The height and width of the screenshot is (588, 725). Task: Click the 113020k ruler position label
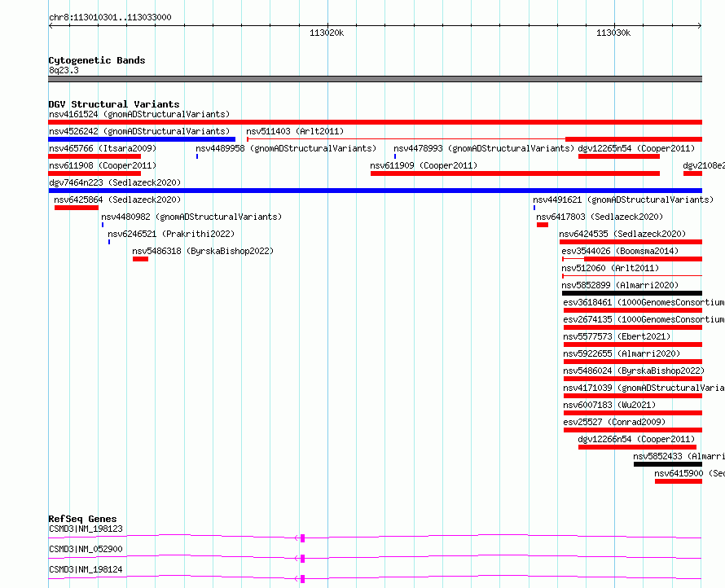tap(327, 33)
